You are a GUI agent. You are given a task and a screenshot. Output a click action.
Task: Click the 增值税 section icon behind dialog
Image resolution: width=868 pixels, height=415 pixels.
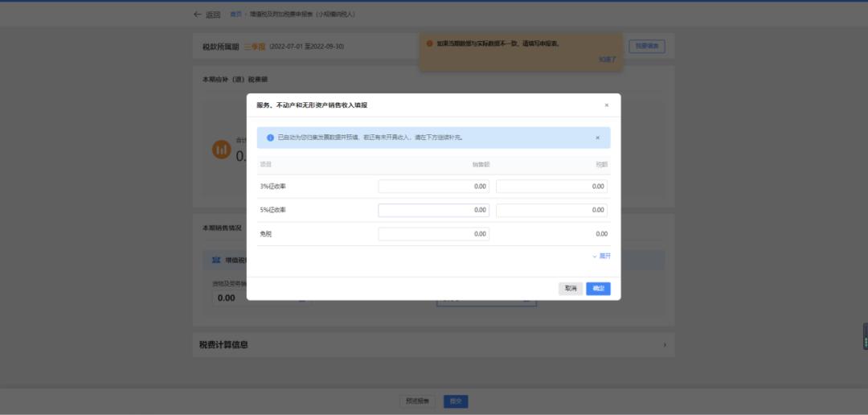tap(215, 260)
